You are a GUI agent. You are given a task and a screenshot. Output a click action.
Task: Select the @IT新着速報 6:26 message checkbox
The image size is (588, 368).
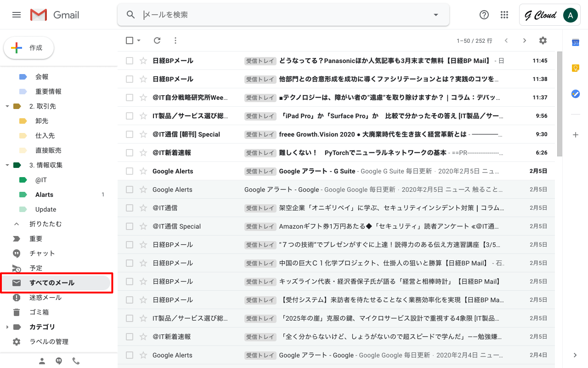(x=130, y=153)
